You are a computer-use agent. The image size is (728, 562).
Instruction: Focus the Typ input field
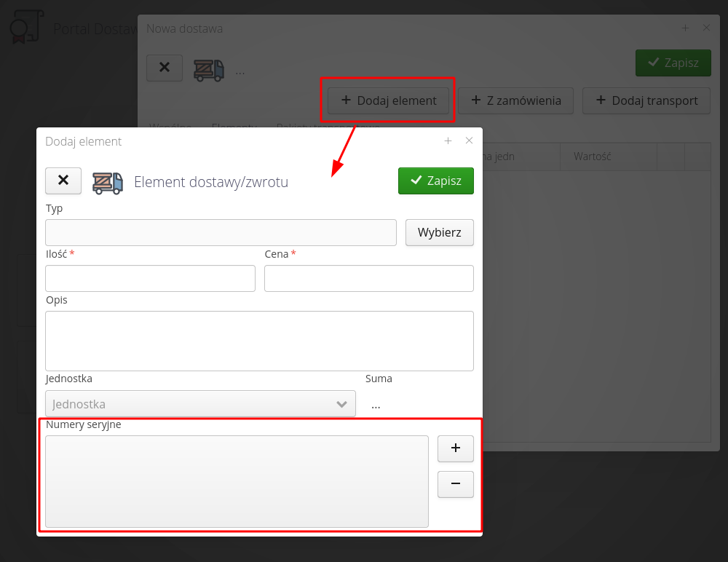[221, 233]
